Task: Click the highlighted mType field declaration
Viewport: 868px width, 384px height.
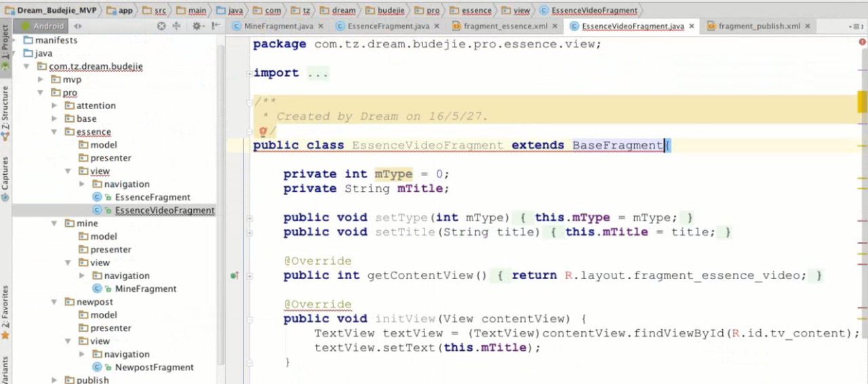Action: pyautogui.click(x=393, y=174)
